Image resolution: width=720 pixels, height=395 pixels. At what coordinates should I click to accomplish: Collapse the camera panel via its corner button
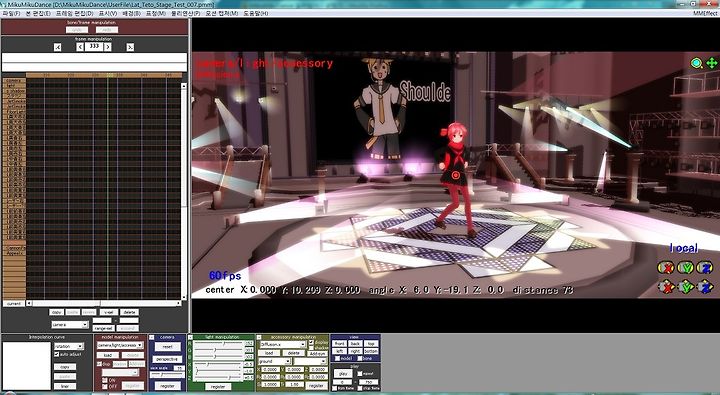(x=152, y=338)
